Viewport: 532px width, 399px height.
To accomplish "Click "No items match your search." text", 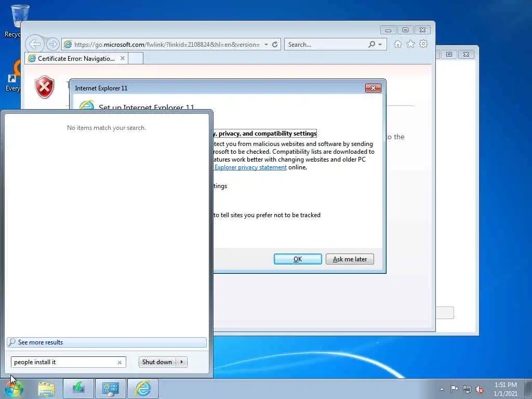I will coord(107,128).
